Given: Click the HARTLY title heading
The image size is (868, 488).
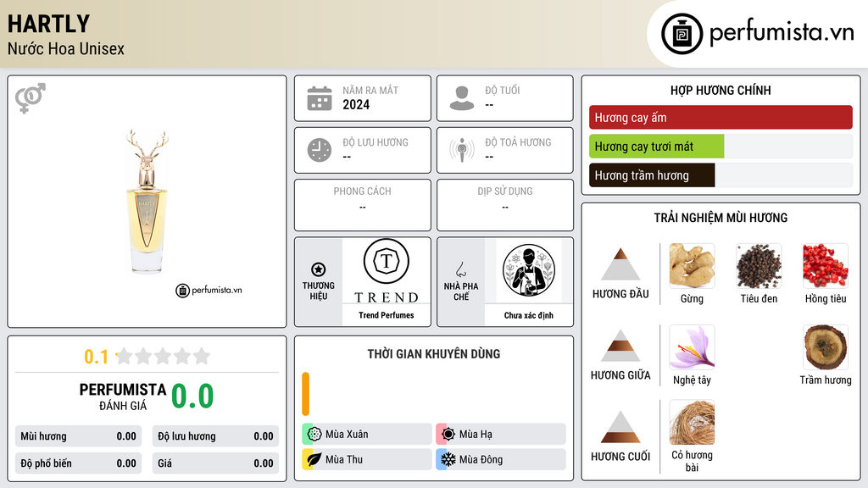Looking at the screenshot, I should [48, 24].
